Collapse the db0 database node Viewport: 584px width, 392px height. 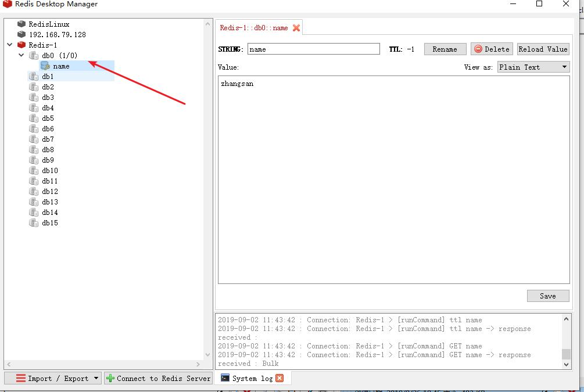[22, 55]
